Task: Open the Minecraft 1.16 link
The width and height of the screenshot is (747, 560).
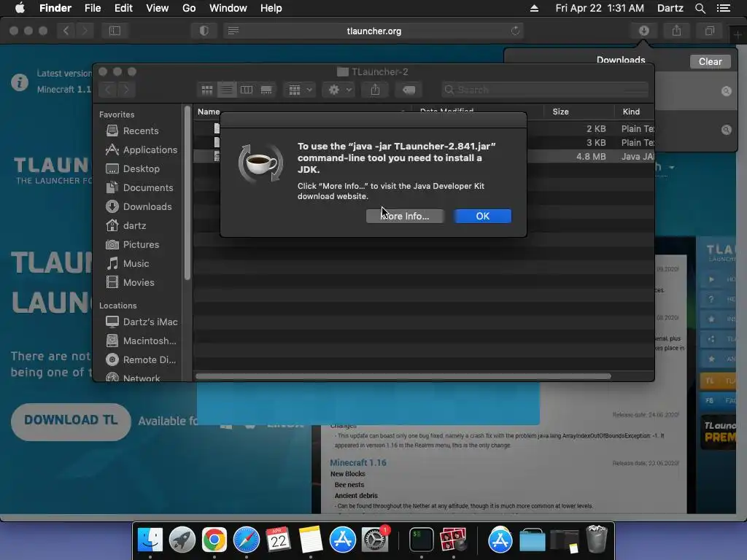Action: pyautogui.click(x=358, y=462)
